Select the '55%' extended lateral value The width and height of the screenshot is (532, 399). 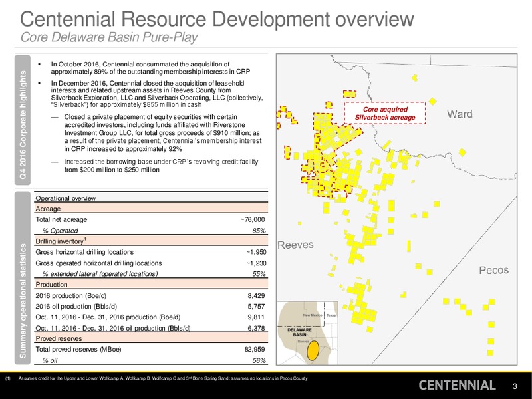[x=259, y=274]
